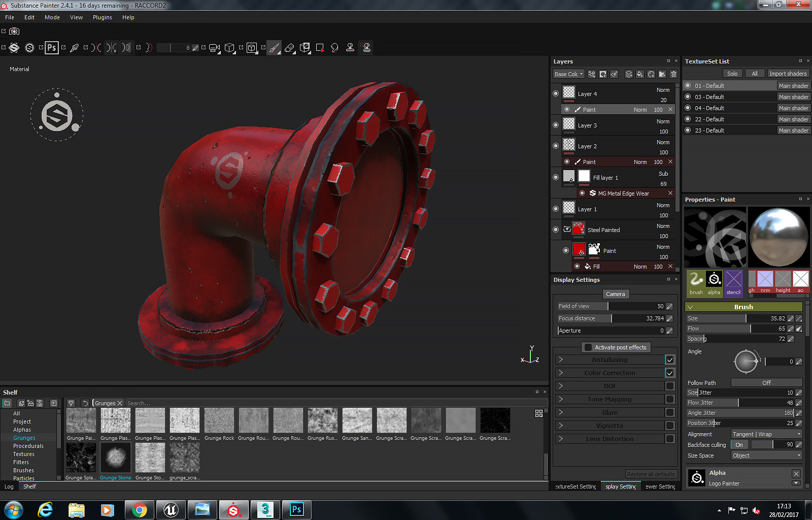Click the add folder icon in Layers panel
The height and width of the screenshot is (520, 812).
[662, 74]
